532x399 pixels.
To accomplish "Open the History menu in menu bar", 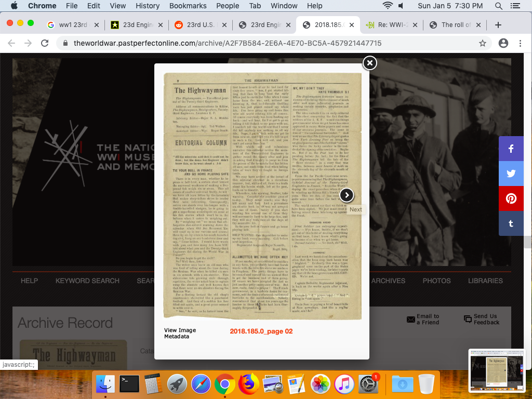I will [x=148, y=6].
